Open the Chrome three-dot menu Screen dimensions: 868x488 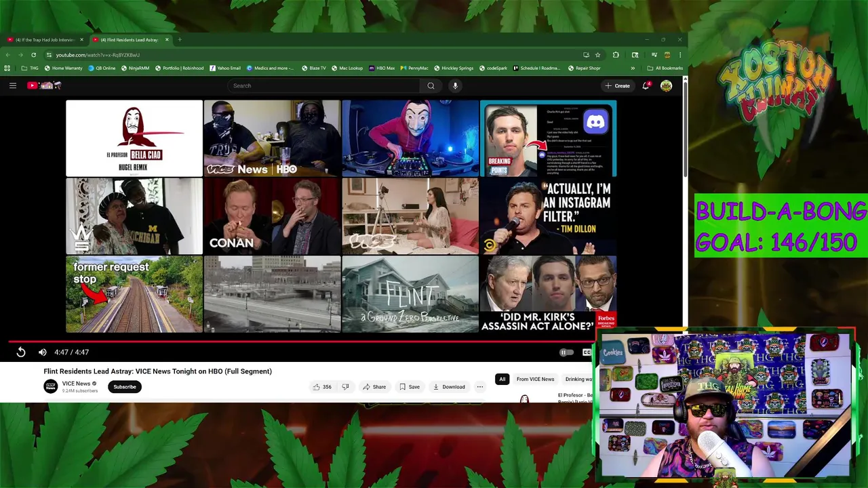(x=679, y=55)
